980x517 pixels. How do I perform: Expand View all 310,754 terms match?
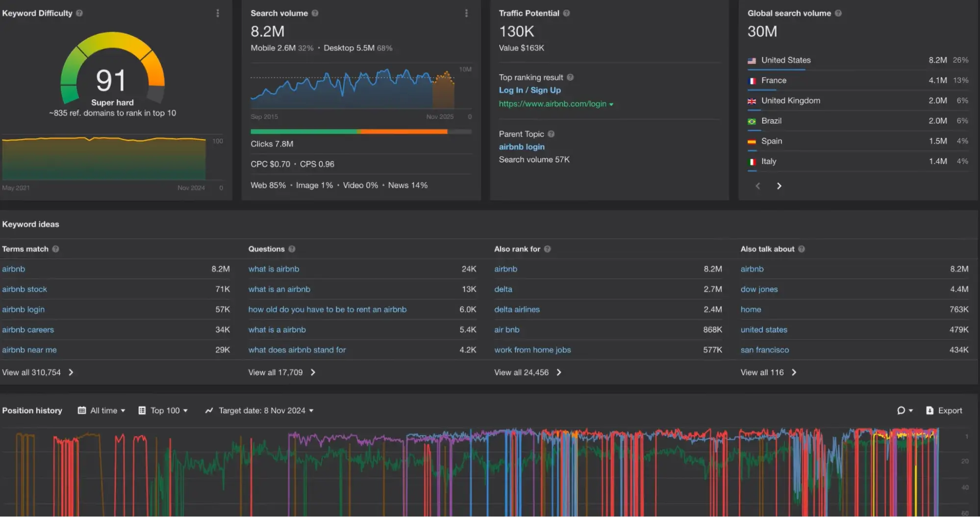click(x=38, y=372)
